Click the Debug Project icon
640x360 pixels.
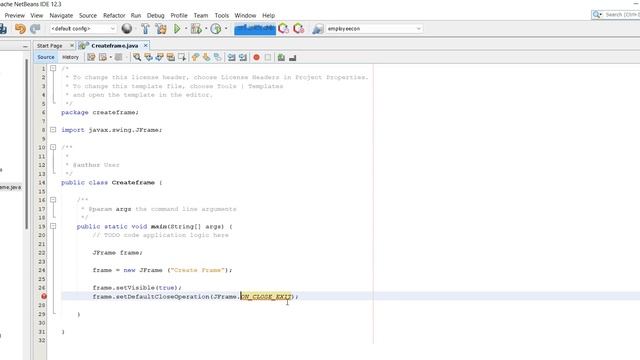click(x=196, y=29)
